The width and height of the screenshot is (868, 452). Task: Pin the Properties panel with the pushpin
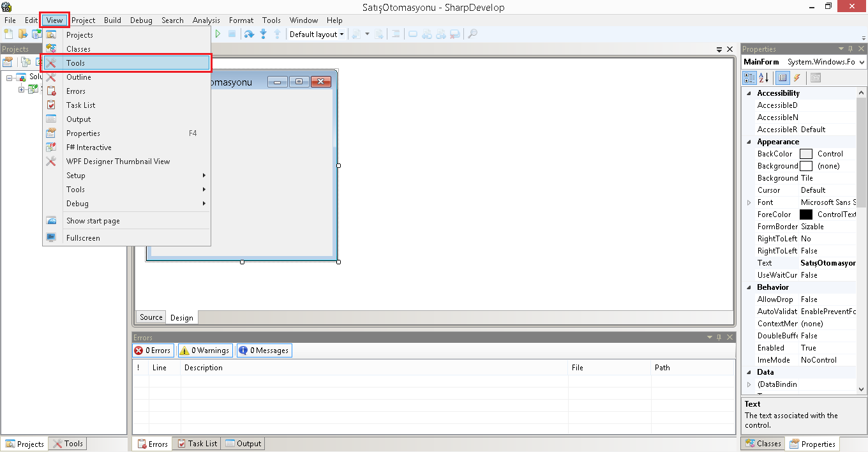point(849,49)
